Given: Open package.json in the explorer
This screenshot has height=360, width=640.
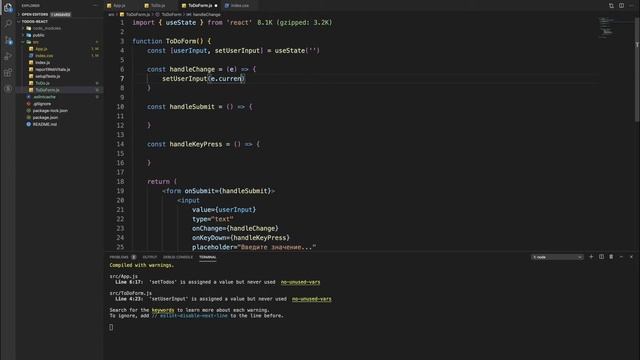Looking at the screenshot, I should (x=45, y=118).
